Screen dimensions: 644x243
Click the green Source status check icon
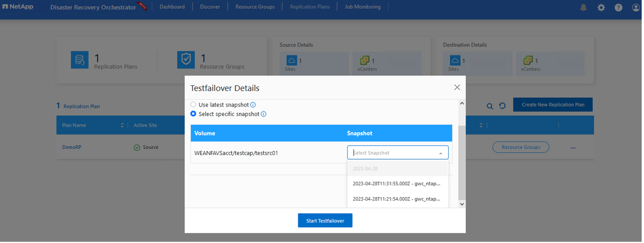click(137, 148)
